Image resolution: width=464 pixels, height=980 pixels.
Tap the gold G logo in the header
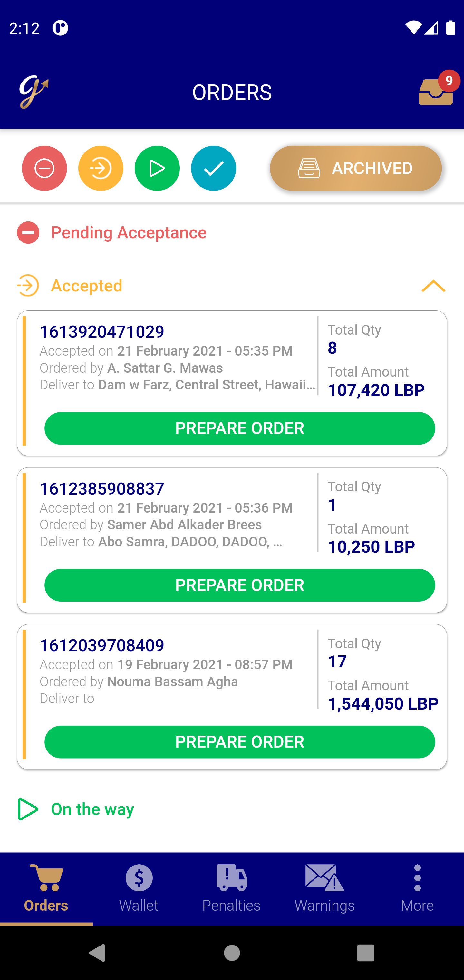coord(34,92)
